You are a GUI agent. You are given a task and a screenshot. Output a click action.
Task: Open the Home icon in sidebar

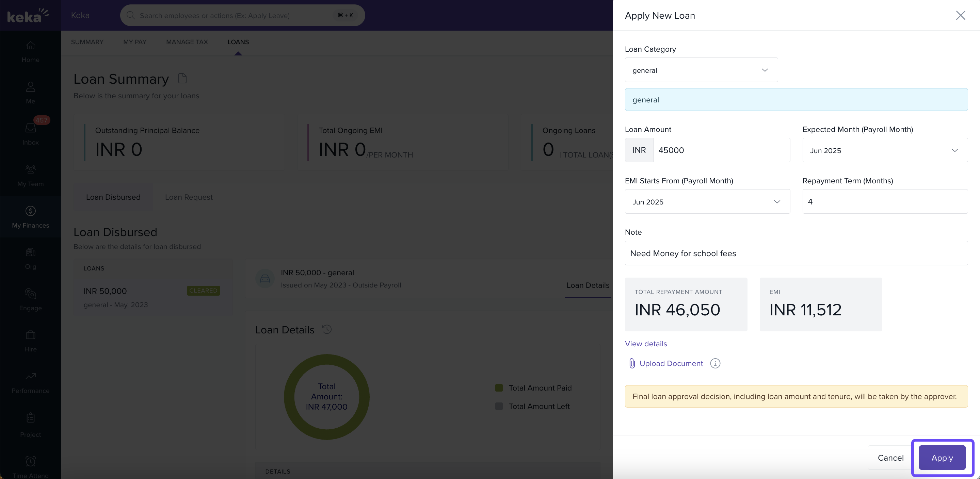[x=30, y=46]
